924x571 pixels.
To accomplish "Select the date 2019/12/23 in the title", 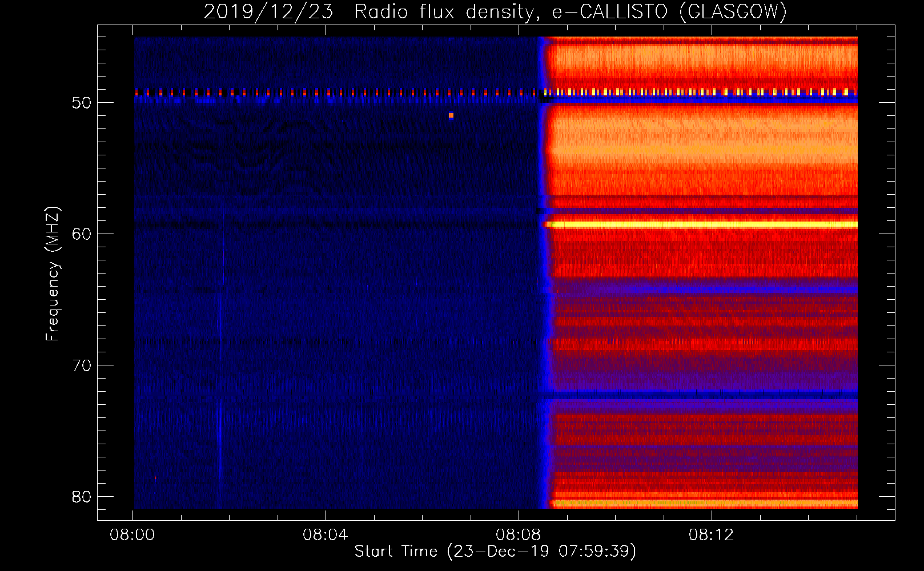I will pyautogui.click(x=268, y=11).
